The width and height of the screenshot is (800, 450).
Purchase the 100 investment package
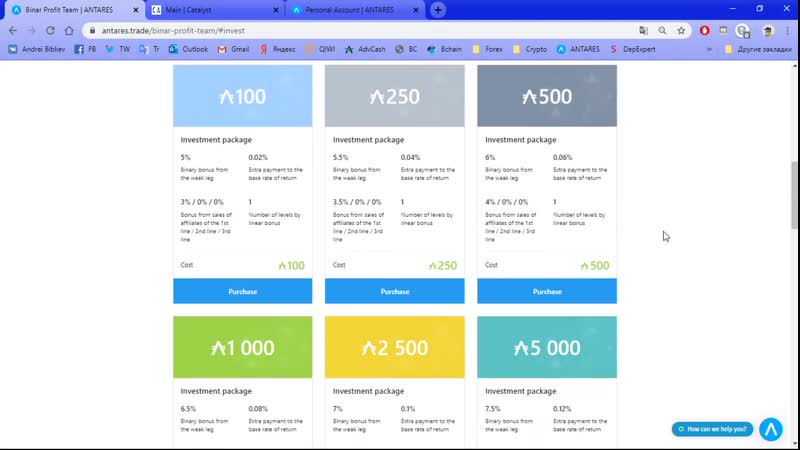click(242, 291)
